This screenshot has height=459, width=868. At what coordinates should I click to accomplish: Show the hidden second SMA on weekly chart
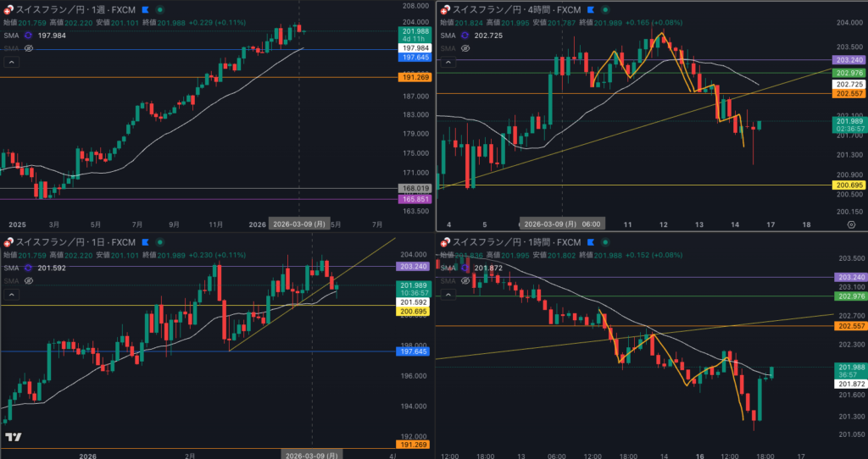coord(28,48)
